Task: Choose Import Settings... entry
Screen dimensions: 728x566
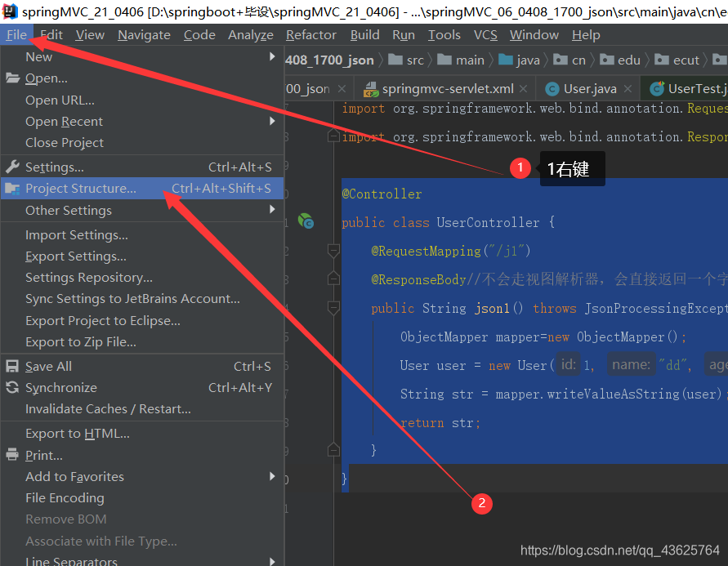Action: coord(142,234)
